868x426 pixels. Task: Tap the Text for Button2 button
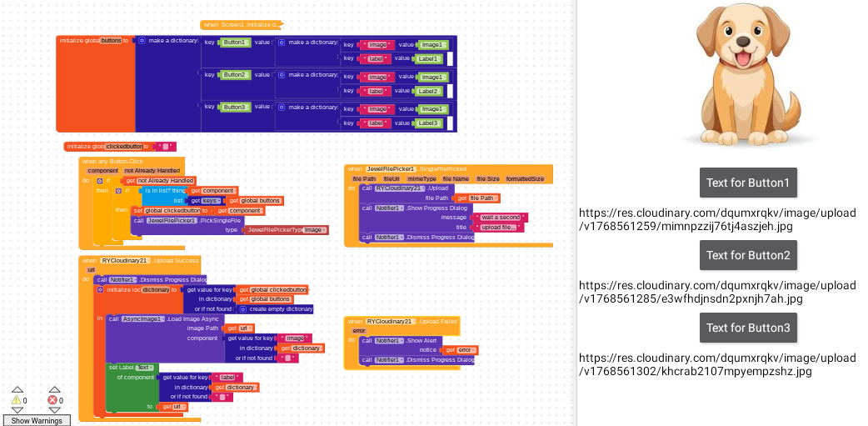pyautogui.click(x=748, y=255)
